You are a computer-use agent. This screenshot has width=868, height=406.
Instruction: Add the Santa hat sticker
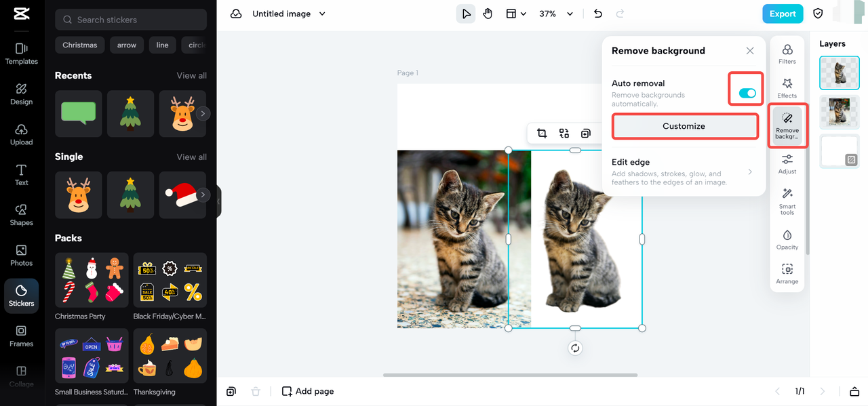click(x=183, y=195)
